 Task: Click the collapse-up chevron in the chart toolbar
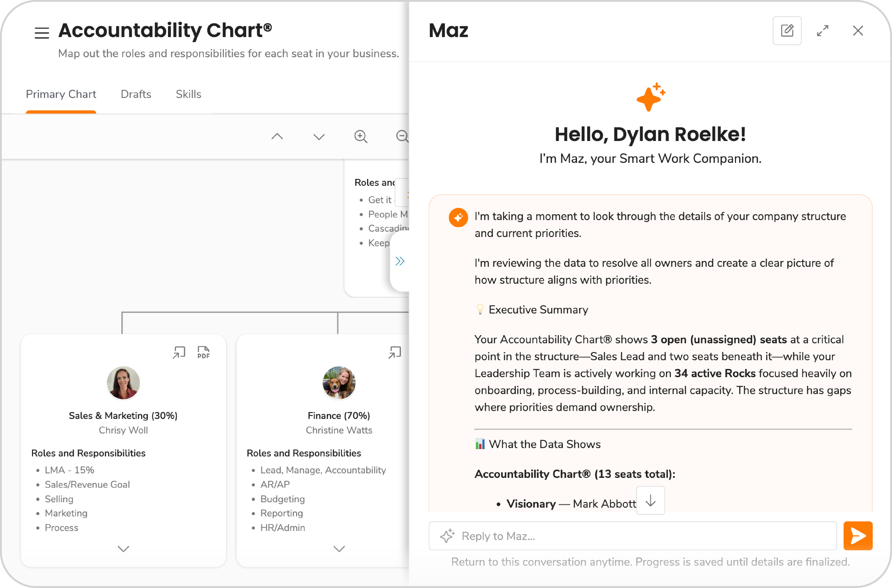pyautogui.click(x=277, y=136)
